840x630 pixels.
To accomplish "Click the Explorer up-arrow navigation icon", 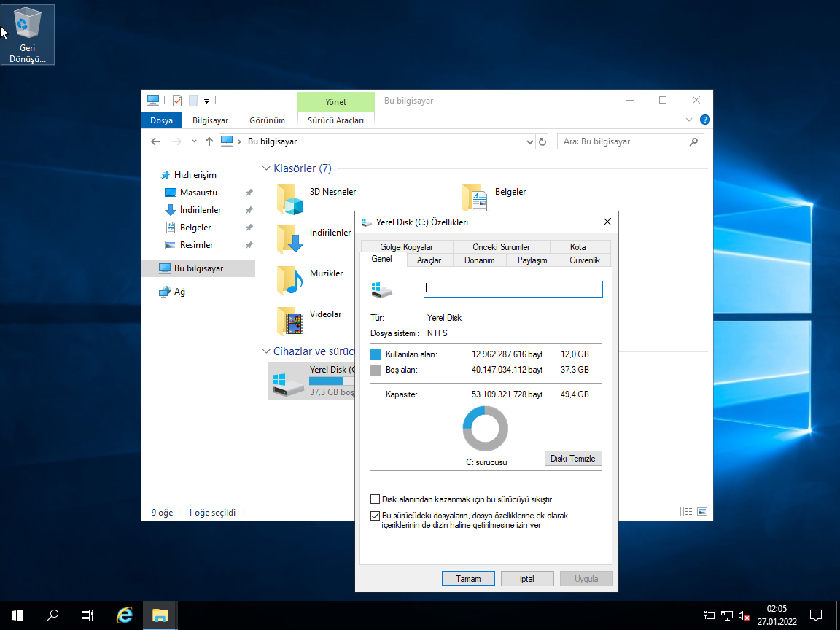I will coord(209,141).
